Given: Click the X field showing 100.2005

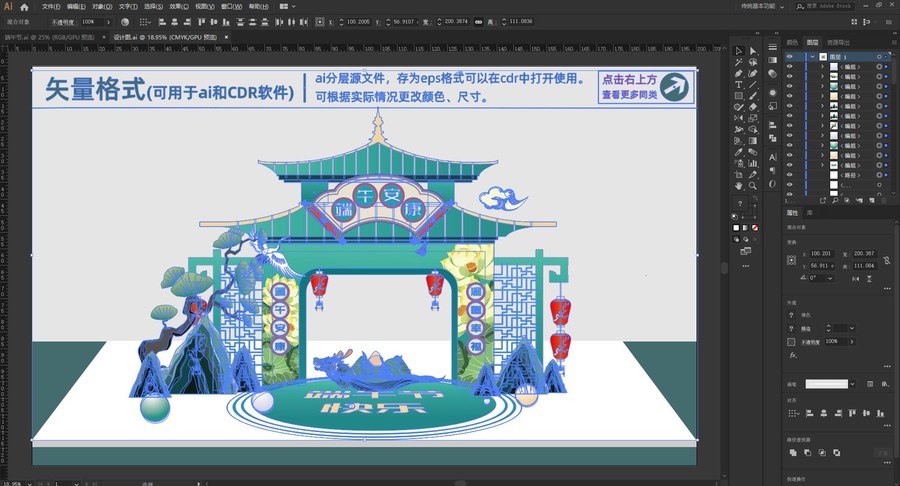Looking at the screenshot, I should pos(358,22).
